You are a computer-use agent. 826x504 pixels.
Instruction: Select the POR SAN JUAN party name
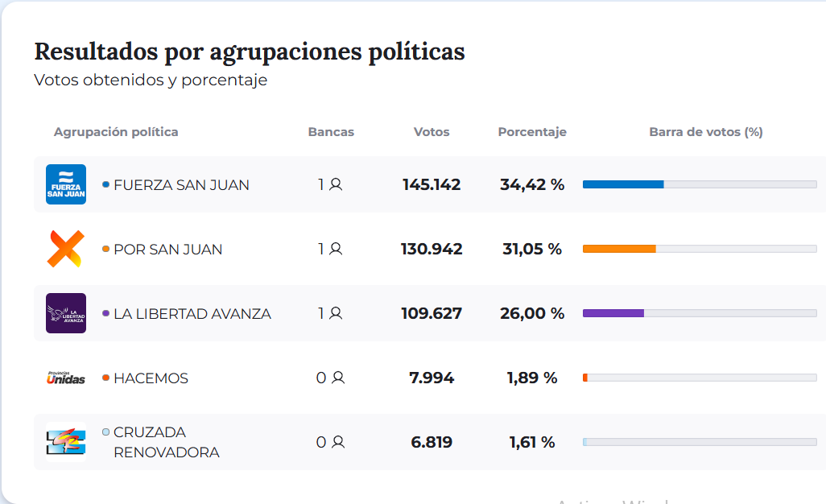(167, 250)
